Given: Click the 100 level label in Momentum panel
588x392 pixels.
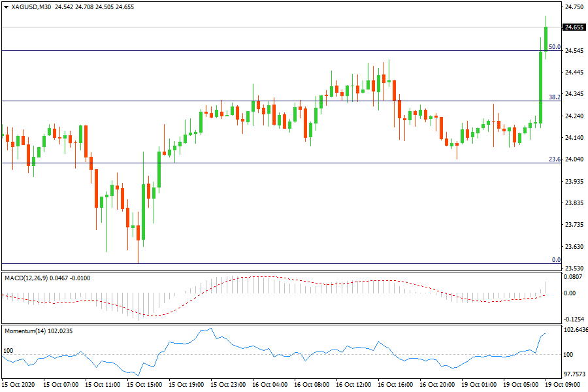Looking at the screenshot, I should tap(8, 351).
